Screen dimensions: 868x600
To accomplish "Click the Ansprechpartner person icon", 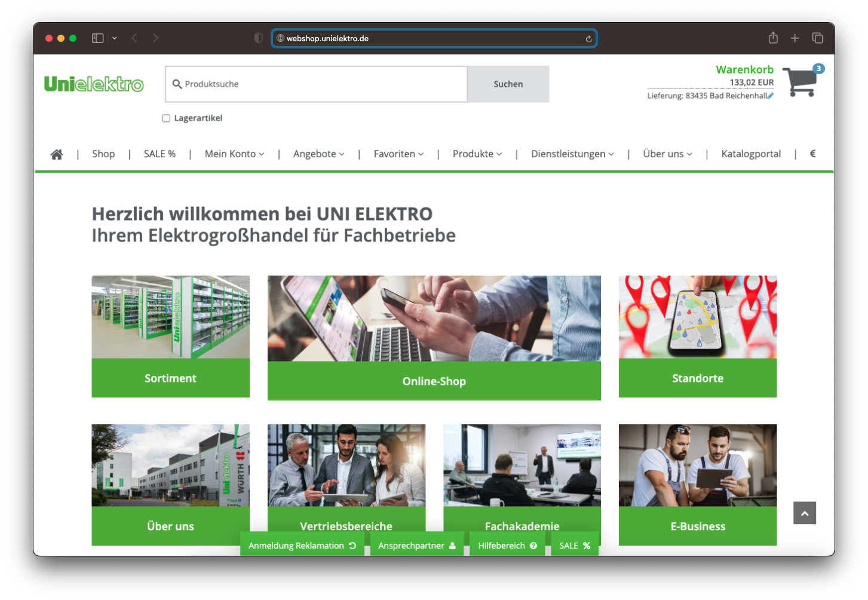I will click(453, 545).
